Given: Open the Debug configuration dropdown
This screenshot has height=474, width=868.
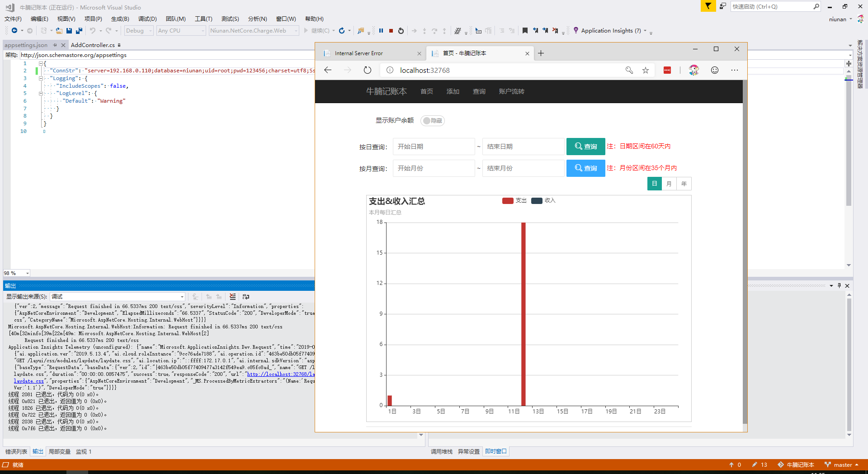Looking at the screenshot, I should click(139, 31).
